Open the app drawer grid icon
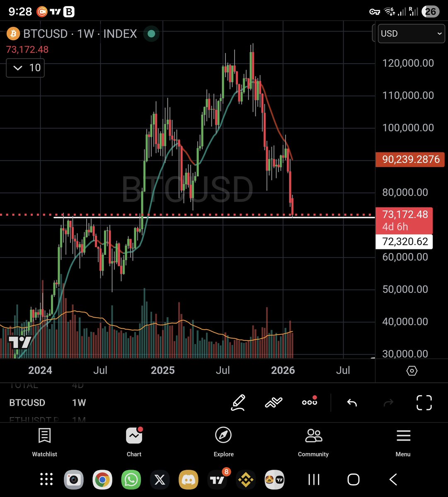The image size is (448, 497). coord(46,480)
